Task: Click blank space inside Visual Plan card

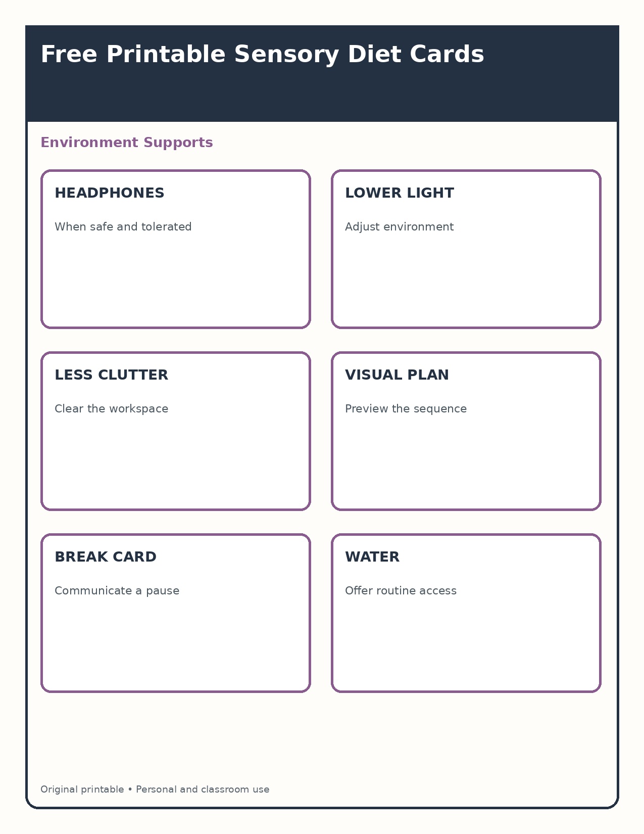Action: coord(466,465)
